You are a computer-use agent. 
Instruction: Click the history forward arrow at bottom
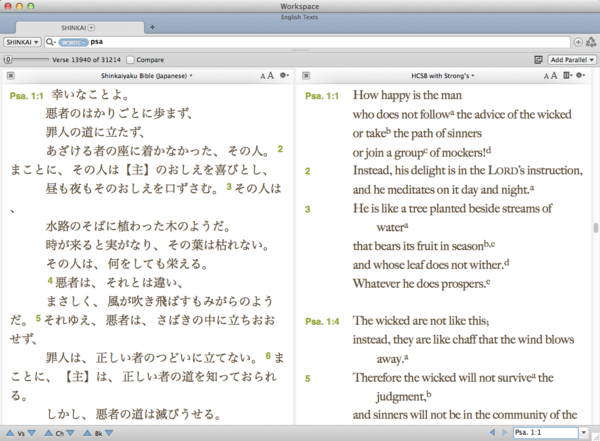coord(504,433)
